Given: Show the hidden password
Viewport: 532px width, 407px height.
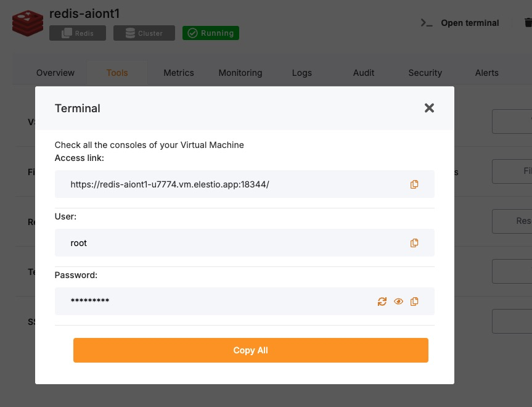Looking at the screenshot, I should [x=398, y=302].
